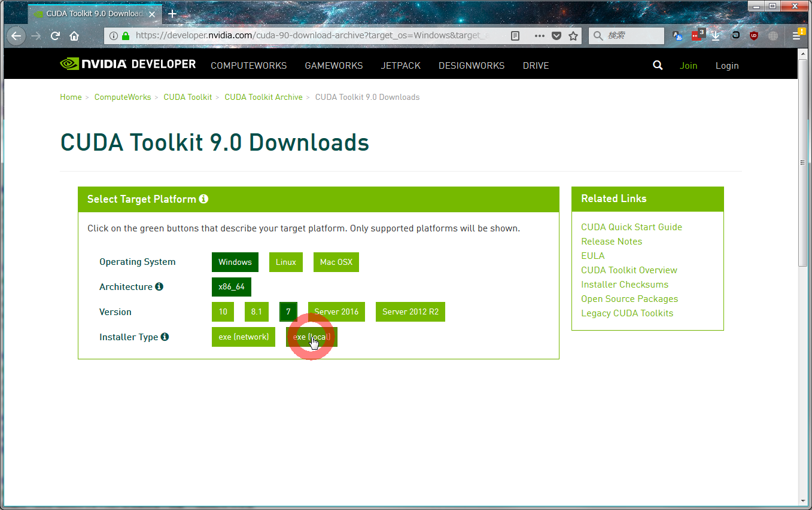This screenshot has height=510, width=812.
Task: Choose Windows version 7
Action: pyautogui.click(x=288, y=312)
